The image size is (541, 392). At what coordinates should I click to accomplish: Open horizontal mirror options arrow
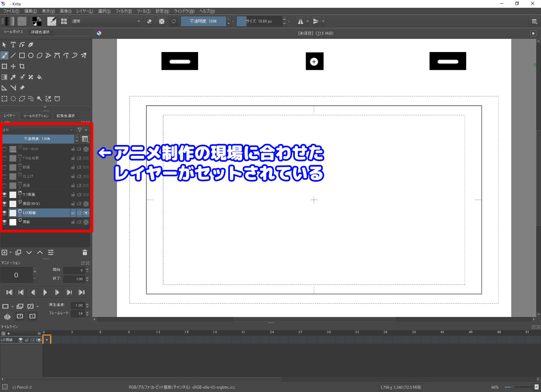pos(308,21)
